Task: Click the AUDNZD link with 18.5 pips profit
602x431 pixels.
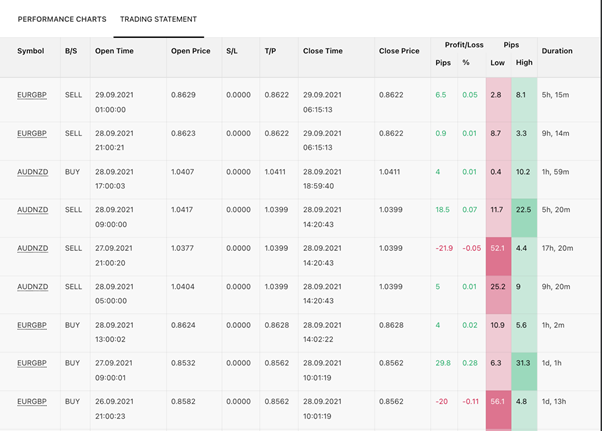Action: (x=32, y=210)
